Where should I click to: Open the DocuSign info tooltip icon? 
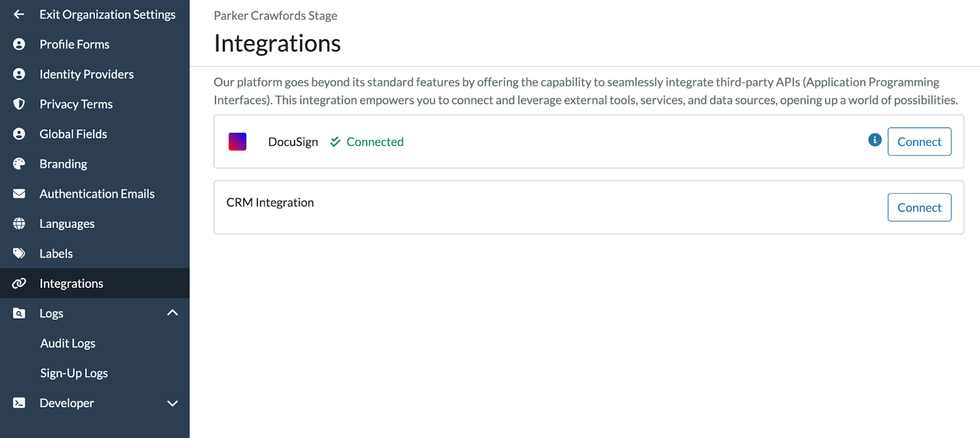point(875,140)
